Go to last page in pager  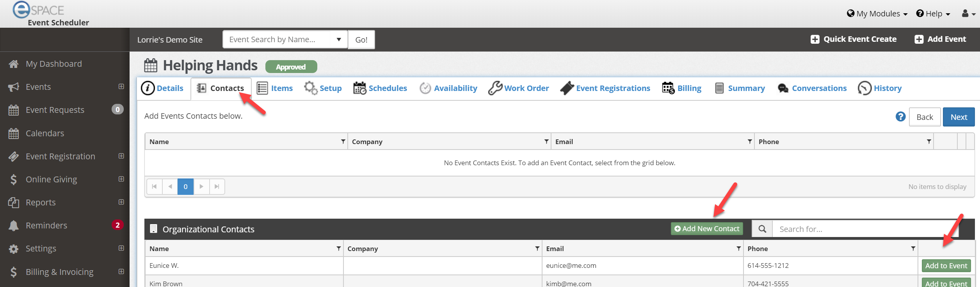(x=217, y=187)
